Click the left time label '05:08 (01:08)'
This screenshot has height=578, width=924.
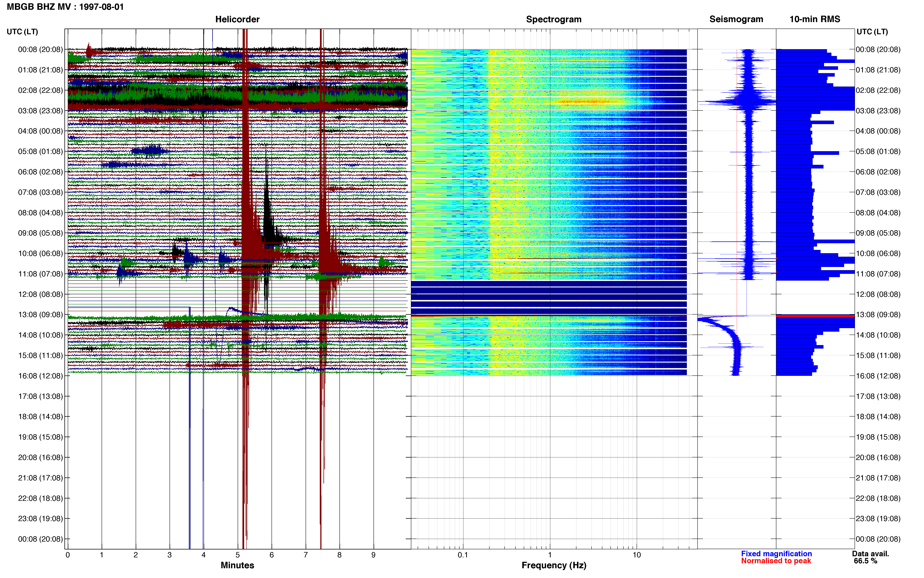click(x=41, y=151)
